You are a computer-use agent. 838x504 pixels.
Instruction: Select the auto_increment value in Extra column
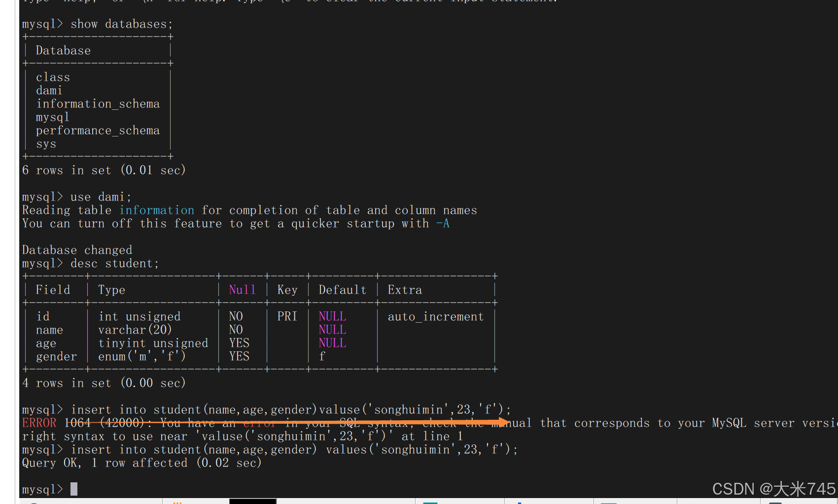pos(435,316)
